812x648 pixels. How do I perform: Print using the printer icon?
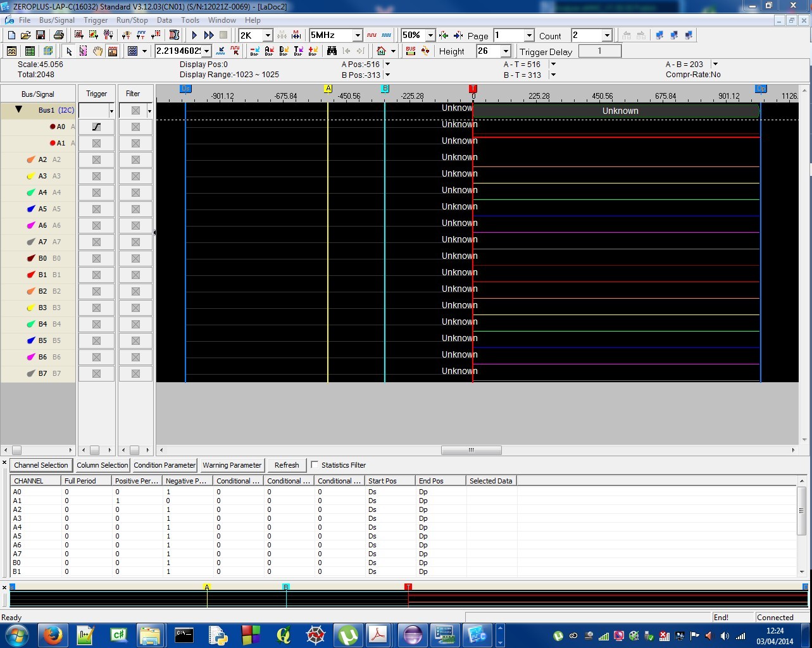tap(59, 35)
